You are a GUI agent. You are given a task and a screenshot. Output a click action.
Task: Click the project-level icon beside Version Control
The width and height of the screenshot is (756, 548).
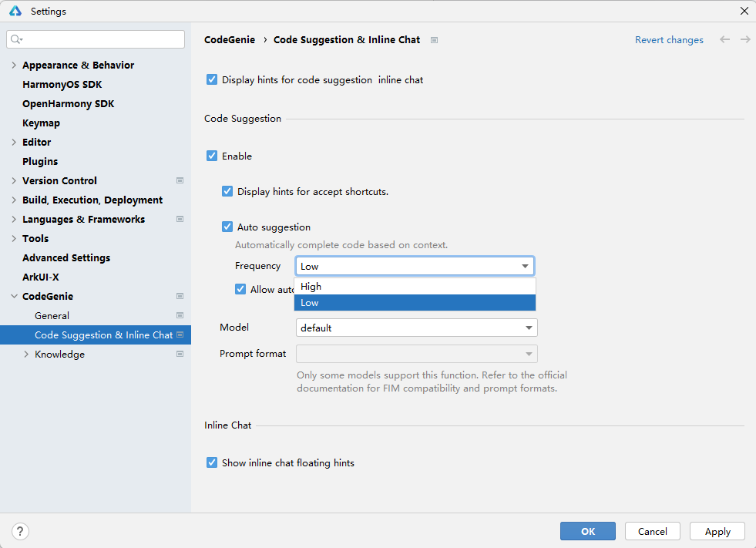[180, 181]
